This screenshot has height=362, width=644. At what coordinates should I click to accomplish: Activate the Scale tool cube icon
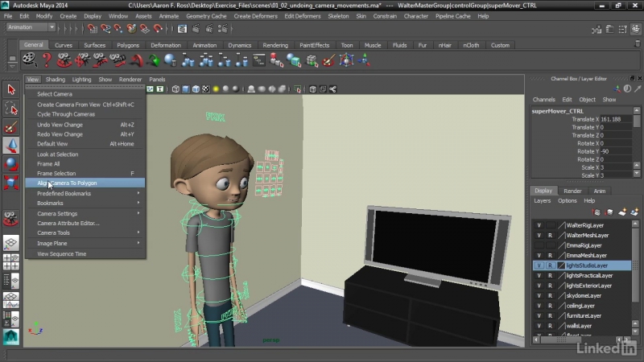click(x=11, y=183)
